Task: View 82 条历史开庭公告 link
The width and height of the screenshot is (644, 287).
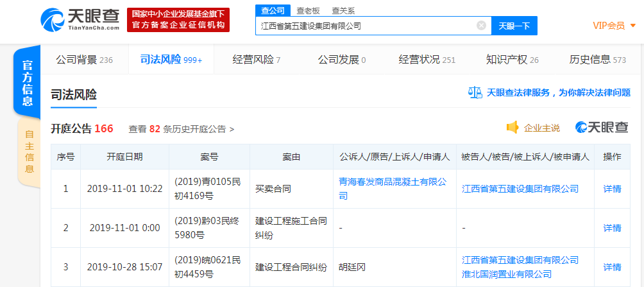Action: pyautogui.click(x=181, y=129)
